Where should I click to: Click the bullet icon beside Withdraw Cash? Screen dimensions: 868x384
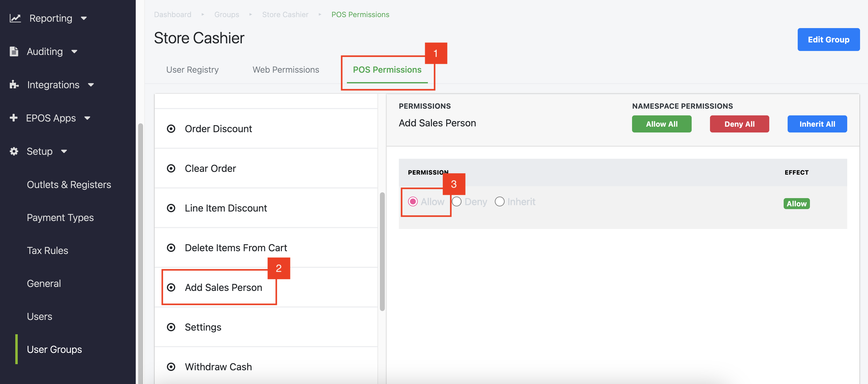(x=171, y=367)
